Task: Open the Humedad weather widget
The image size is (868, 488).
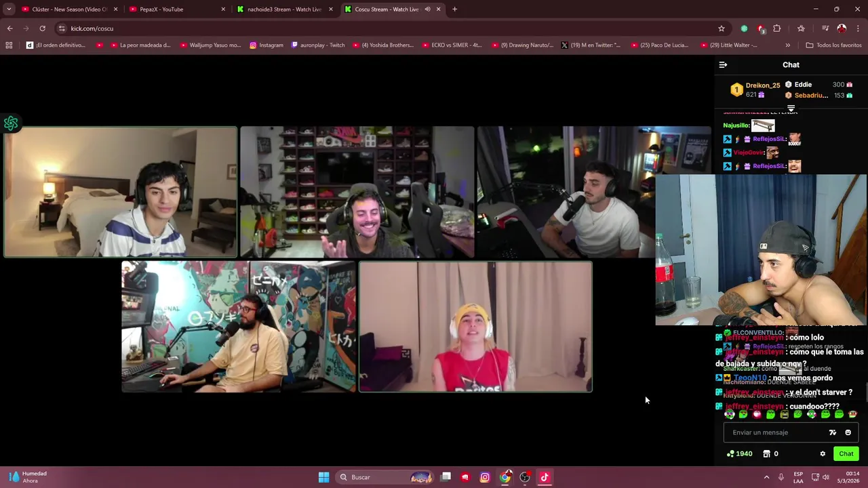Action: pos(28,477)
